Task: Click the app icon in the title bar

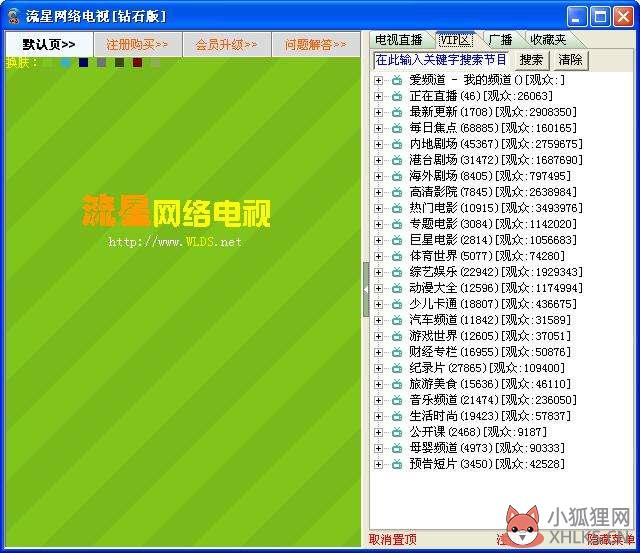Action: pos(13,16)
